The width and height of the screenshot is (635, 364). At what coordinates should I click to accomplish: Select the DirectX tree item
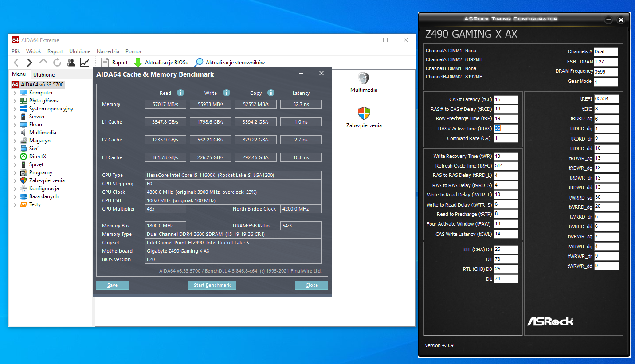[38, 157]
